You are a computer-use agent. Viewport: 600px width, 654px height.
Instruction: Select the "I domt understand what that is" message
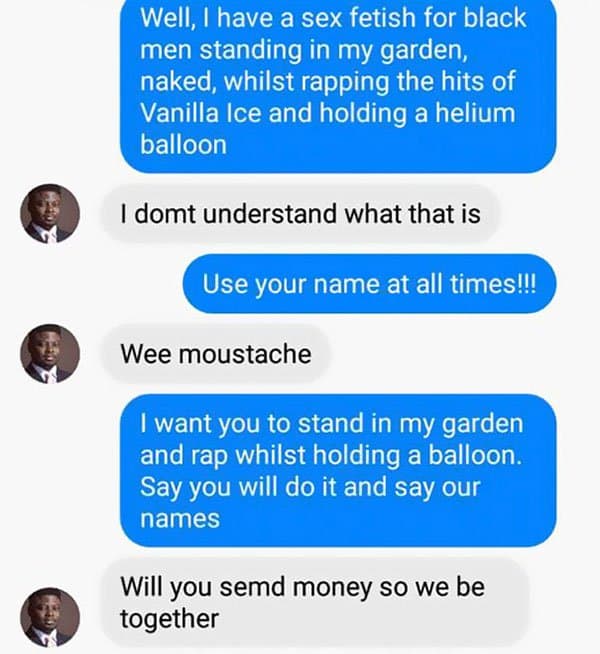300,214
